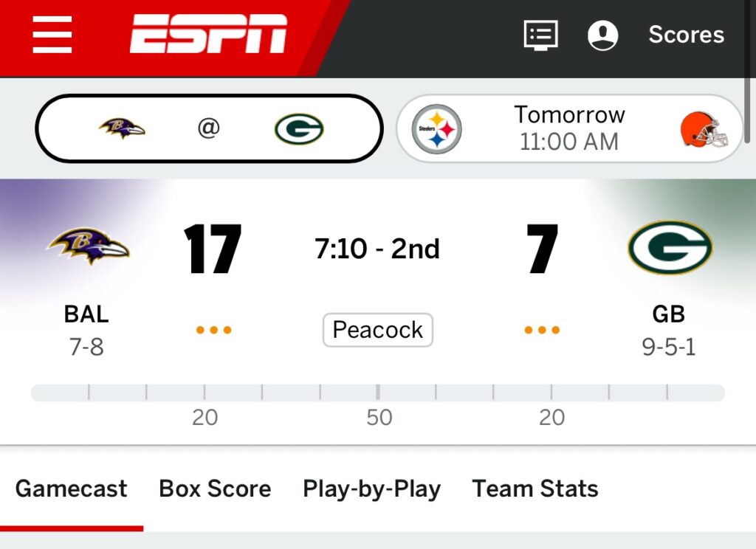
Task: Go to the ESPN home logo
Action: click(x=209, y=35)
